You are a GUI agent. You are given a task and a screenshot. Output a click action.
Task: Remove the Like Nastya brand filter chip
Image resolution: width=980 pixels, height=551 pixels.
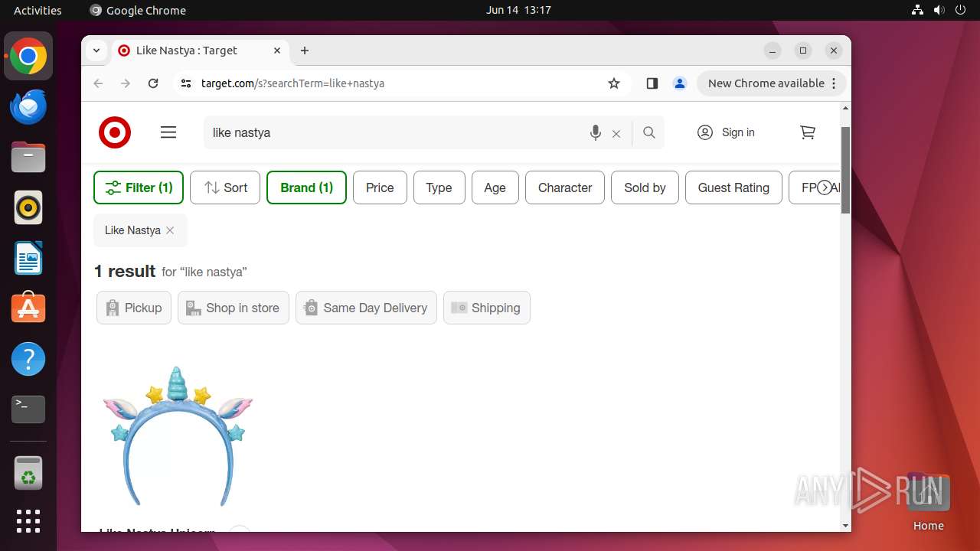point(170,230)
